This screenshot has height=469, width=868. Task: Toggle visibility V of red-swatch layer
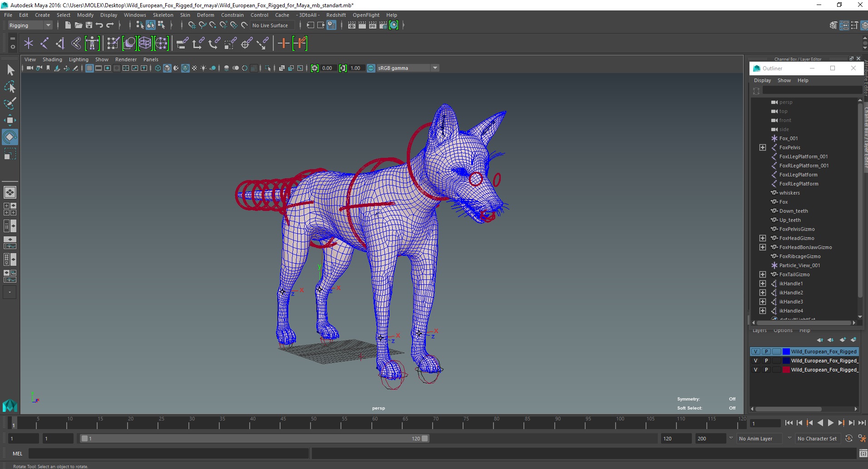pyautogui.click(x=755, y=370)
